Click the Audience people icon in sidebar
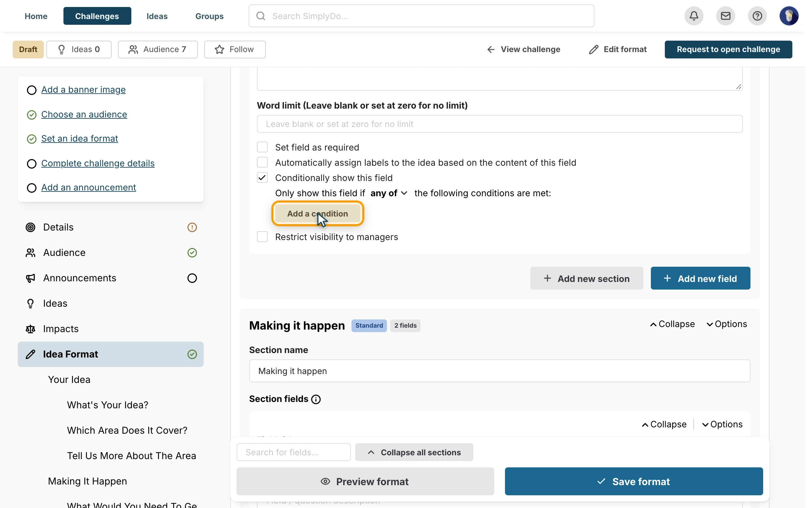The height and width of the screenshot is (508, 812). (x=30, y=253)
